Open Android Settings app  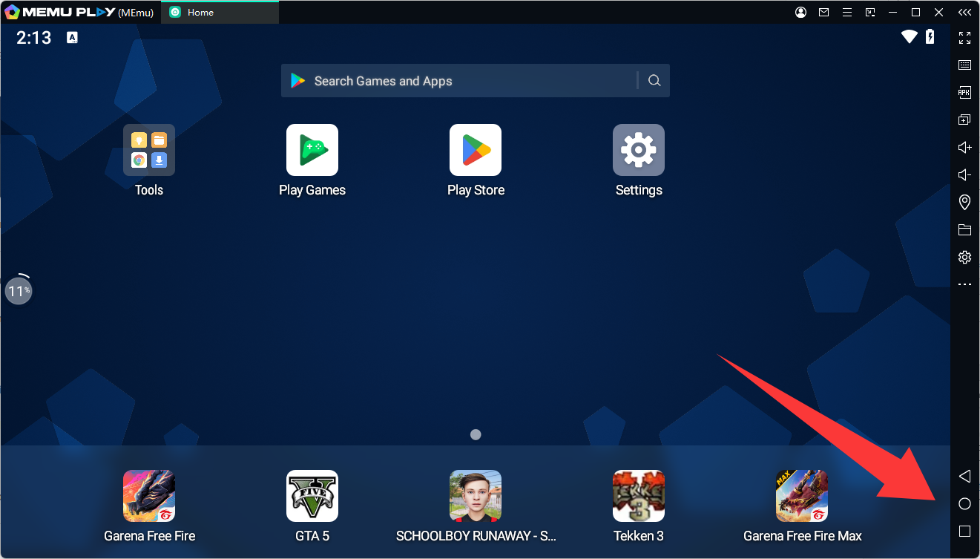tap(638, 150)
